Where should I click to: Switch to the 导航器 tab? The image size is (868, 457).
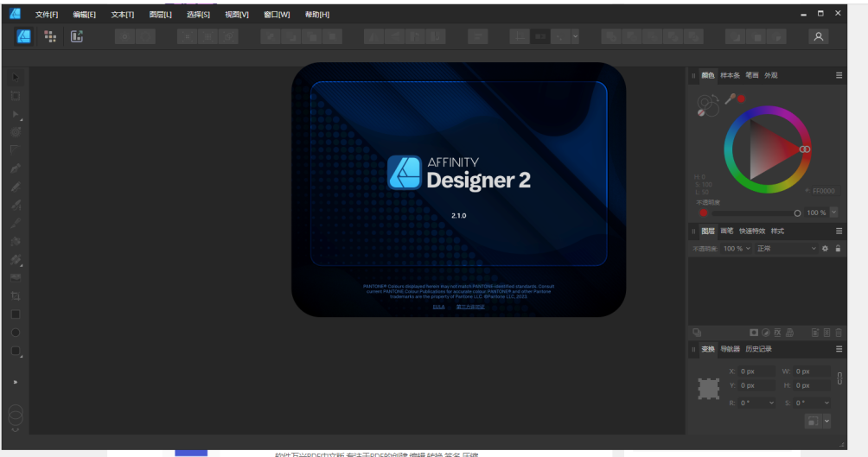click(x=731, y=349)
